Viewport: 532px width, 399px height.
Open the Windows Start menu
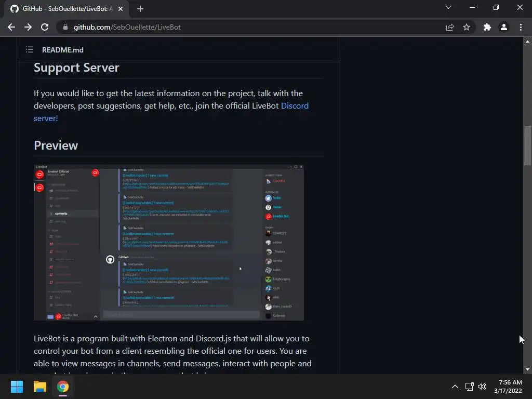pyautogui.click(x=17, y=387)
